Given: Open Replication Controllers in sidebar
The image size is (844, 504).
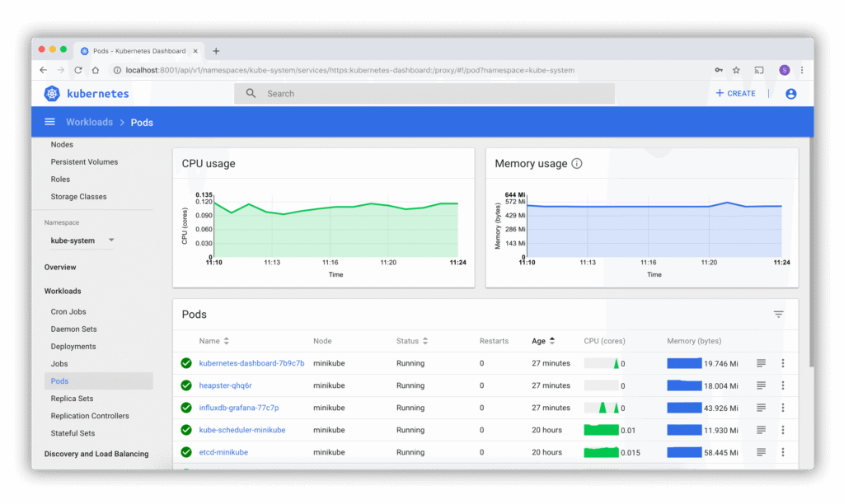Looking at the screenshot, I should [x=90, y=416].
